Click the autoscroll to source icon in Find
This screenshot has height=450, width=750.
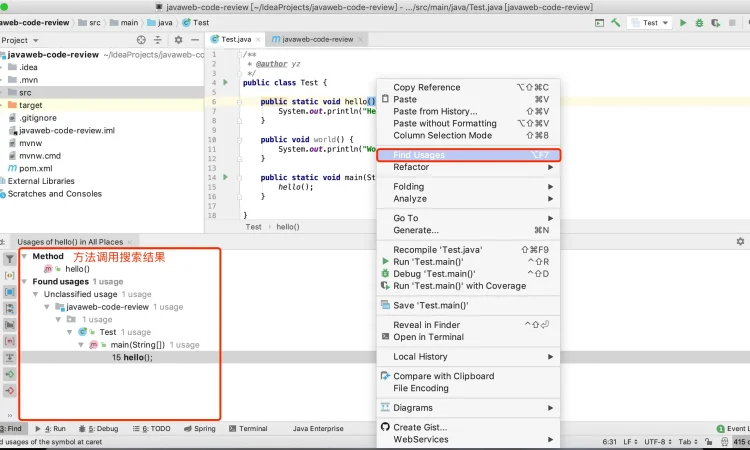[10, 358]
